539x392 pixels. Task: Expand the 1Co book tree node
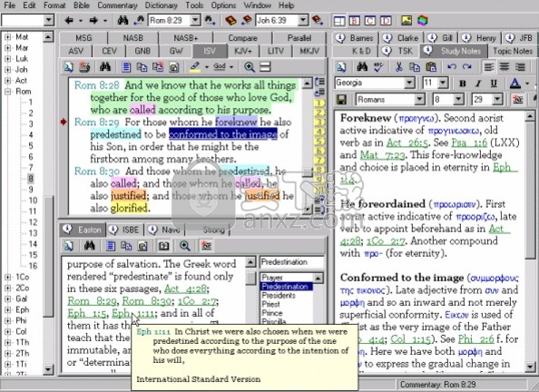point(7,277)
